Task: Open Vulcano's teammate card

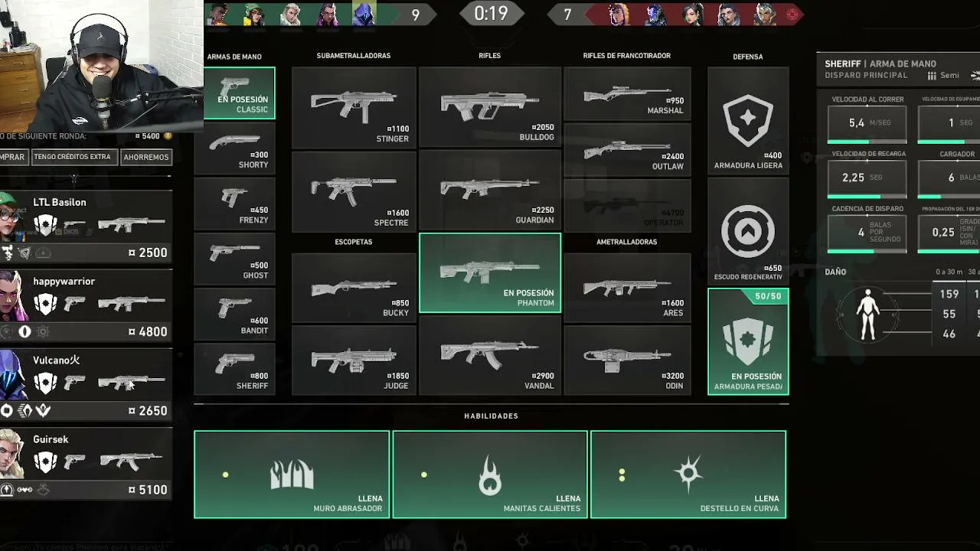Action: click(x=84, y=385)
